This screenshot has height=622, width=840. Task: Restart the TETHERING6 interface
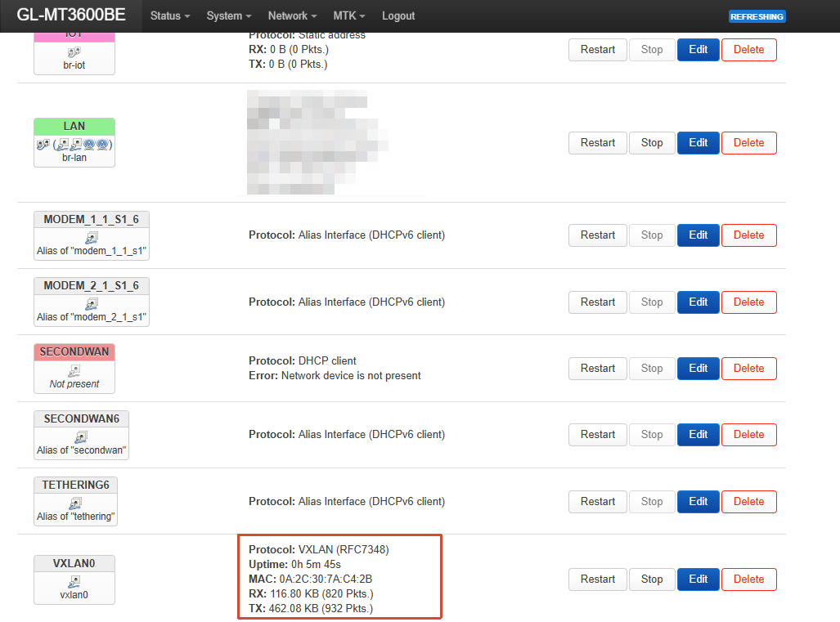click(597, 502)
